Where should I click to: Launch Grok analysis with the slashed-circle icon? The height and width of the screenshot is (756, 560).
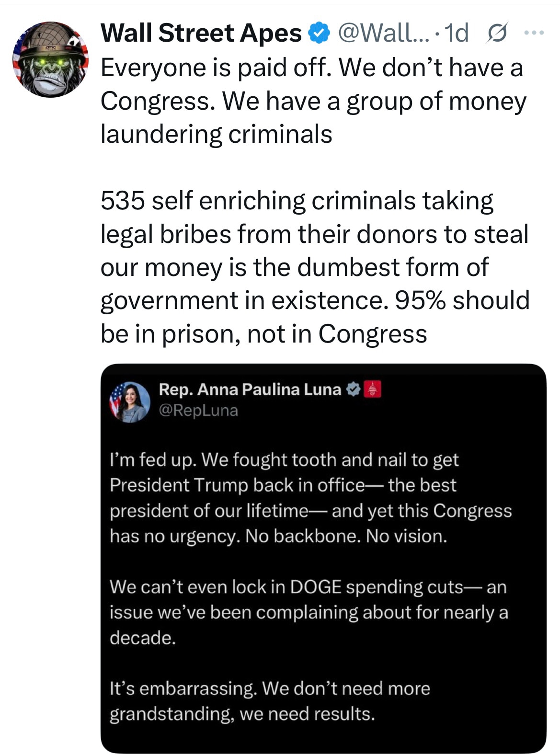pyautogui.click(x=497, y=34)
